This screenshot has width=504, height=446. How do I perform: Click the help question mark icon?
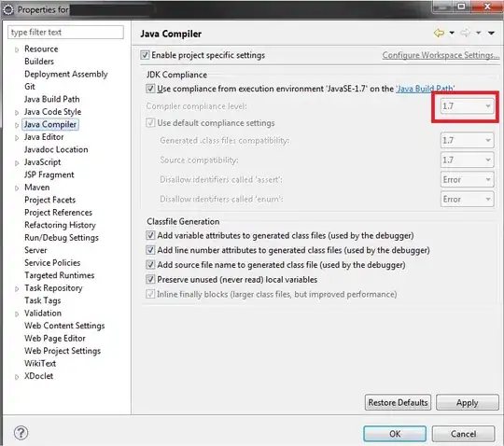click(x=21, y=433)
